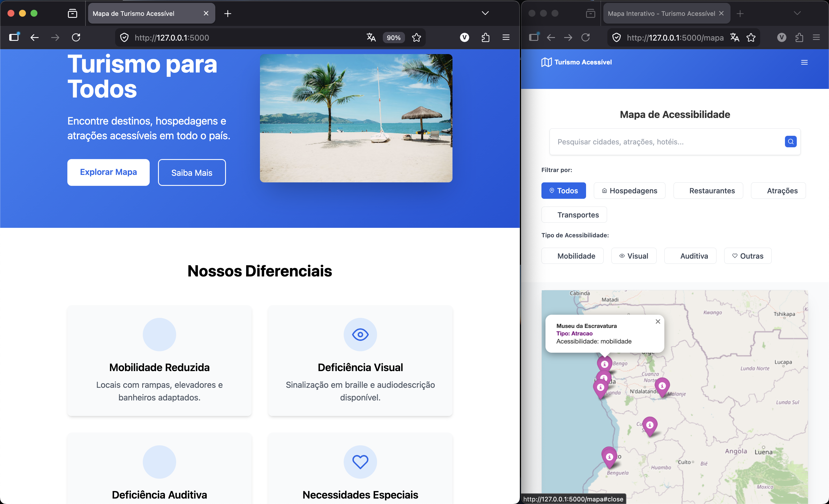
Task: Select the Hospedagens filter
Action: (629, 191)
